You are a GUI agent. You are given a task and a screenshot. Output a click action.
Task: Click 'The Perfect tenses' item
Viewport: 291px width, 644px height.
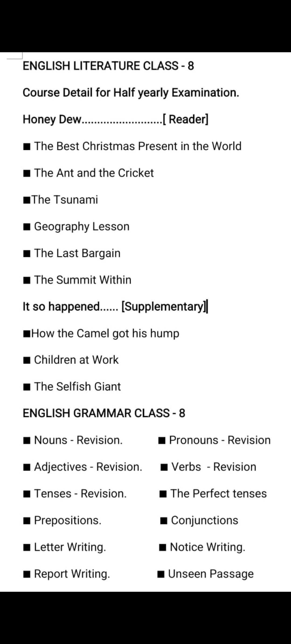pos(218,494)
